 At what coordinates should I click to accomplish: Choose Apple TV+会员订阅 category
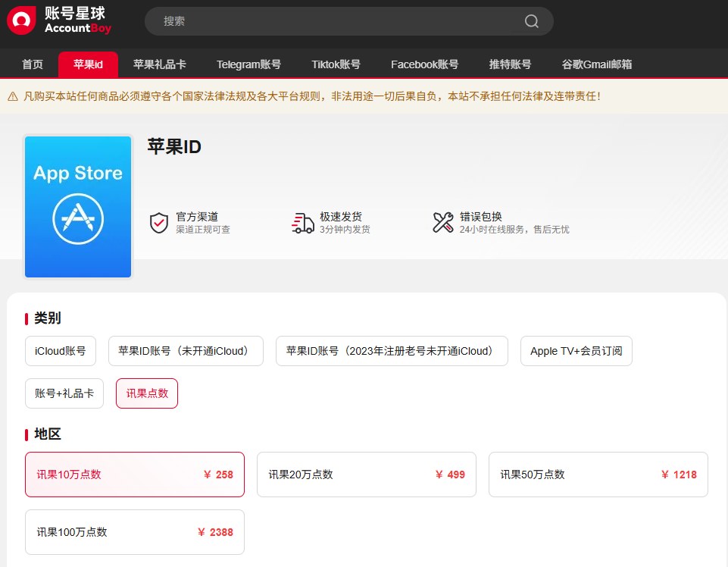(576, 351)
